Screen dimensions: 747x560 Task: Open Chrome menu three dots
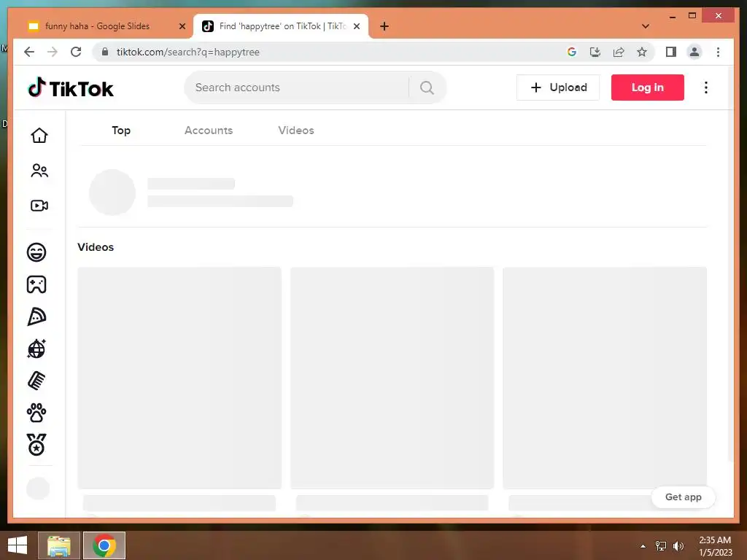tap(718, 52)
